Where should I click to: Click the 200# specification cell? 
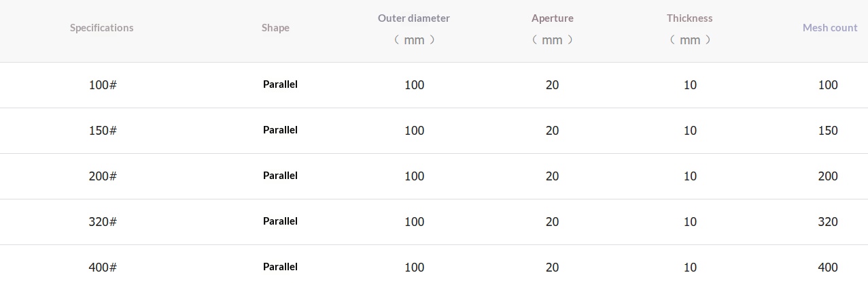click(103, 176)
